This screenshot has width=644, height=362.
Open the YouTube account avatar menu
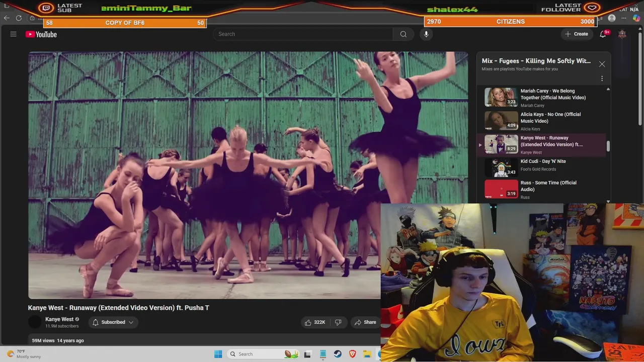click(x=622, y=34)
